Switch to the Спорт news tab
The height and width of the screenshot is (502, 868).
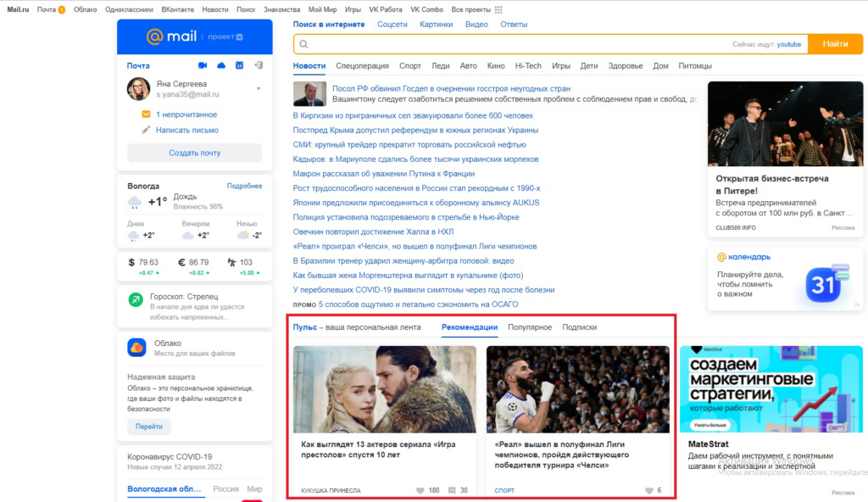410,65
